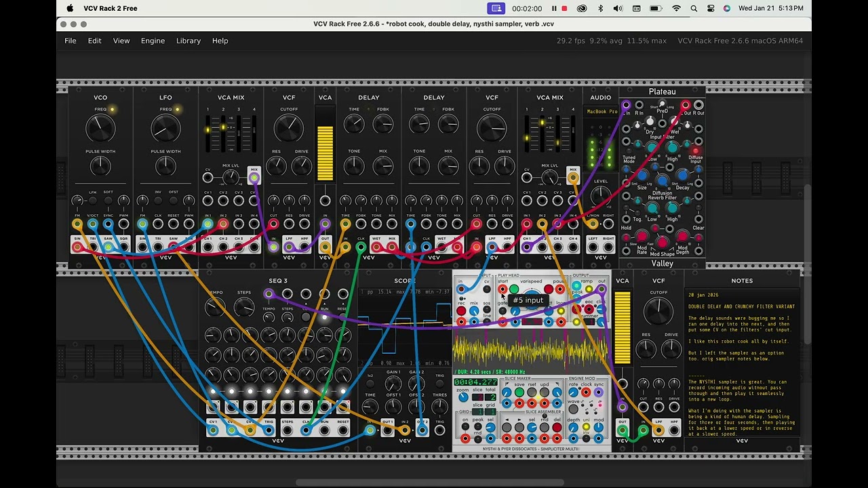Toggle the VCO SOFT sync button
Image resolution: width=868 pixels, height=488 pixels.
coord(108,200)
